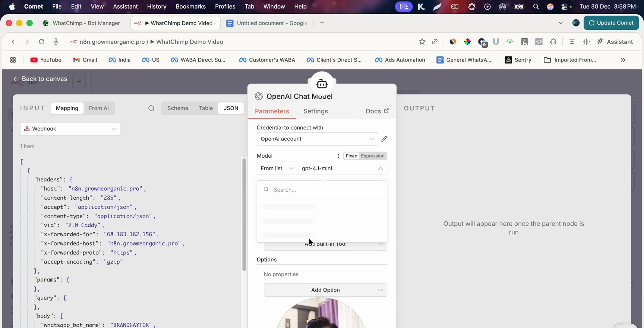Open the Apple menu
This screenshot has height=328, width=644.
pos(12,7)
